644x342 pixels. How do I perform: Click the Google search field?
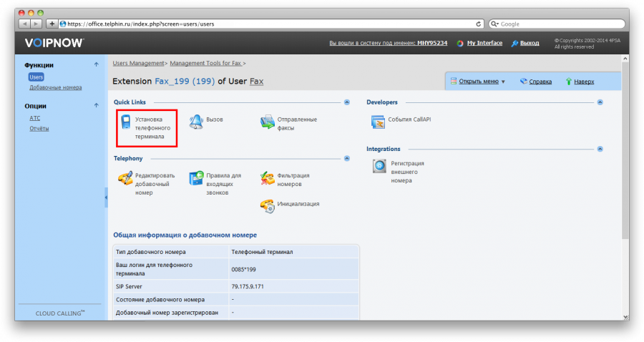pyautogui.click(x=557, y=24)
